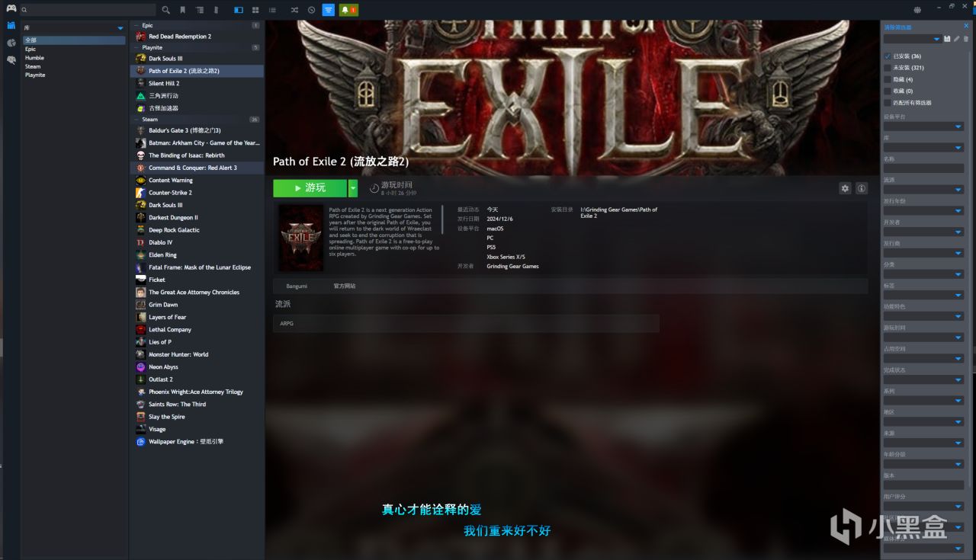The height and width of the screenshot is (560, 976).
Task: Open the library view in sidebar
Action: 11,26
